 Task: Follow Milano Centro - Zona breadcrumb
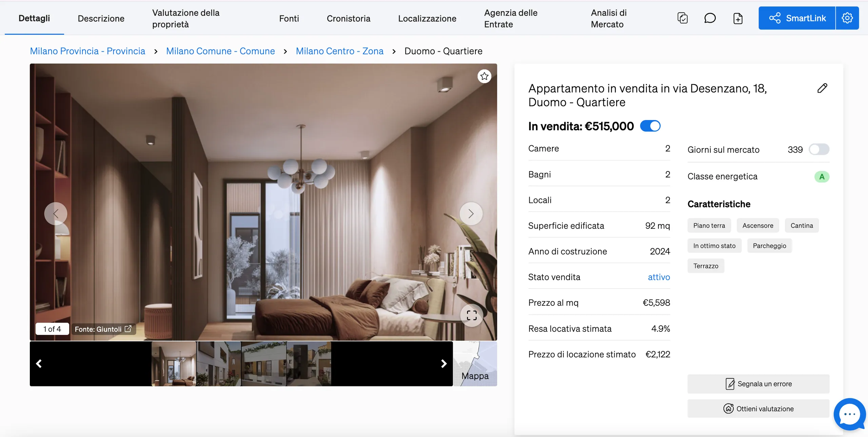(339, 51)
